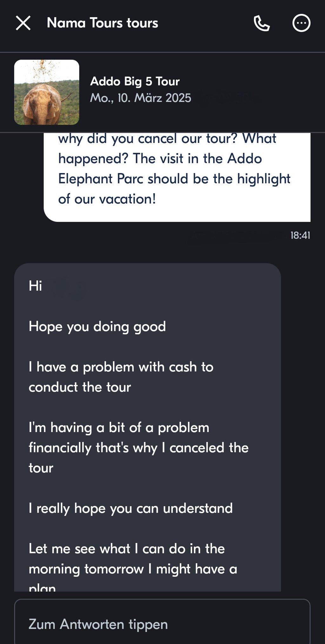325x644 pixels.
Task: Tap the 18:41 message timestamp
Action: tap(300, 235)
